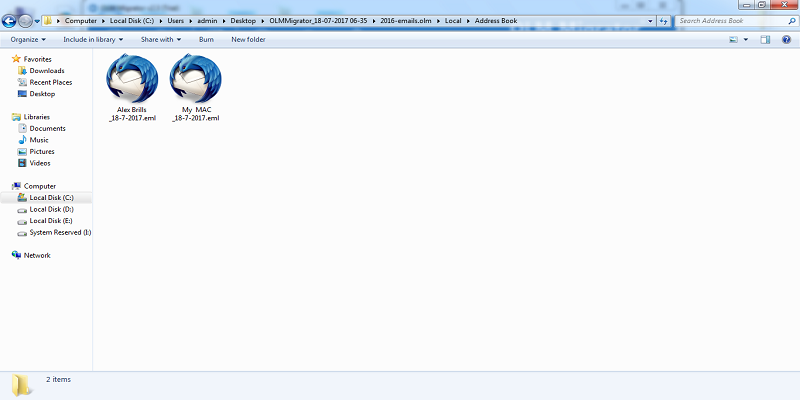
Task: Open the Music library
Action: (x=39, y=140)
